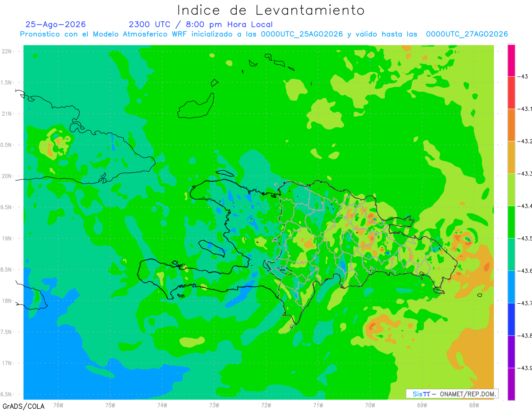Click the '19N' latitude axis label

point(7,239)
